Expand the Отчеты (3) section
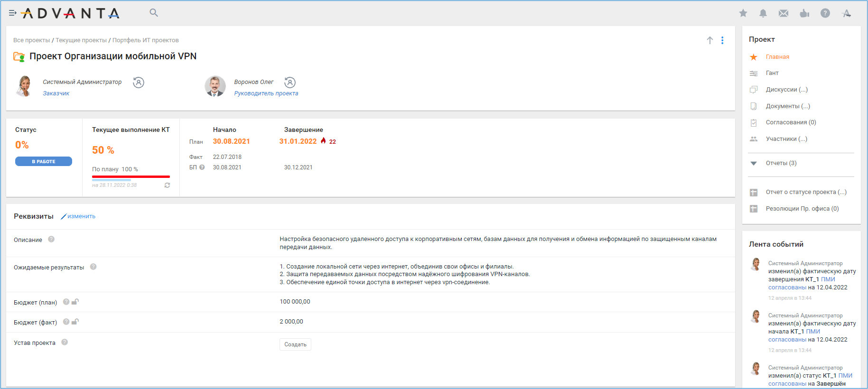Screen dimensions: 868x389 [754, 163]
